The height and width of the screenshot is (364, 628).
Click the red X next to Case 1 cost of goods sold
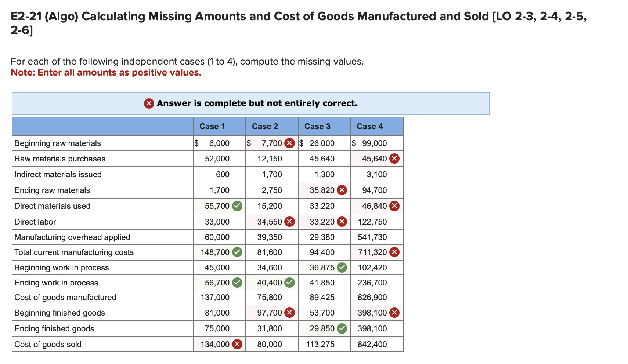point(237,344)
